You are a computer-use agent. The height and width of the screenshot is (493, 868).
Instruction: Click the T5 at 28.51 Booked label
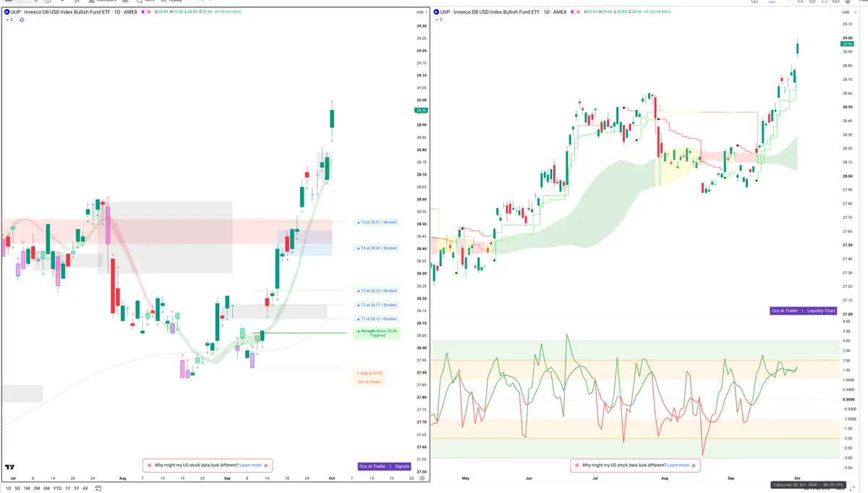click(x=377, y=222)
